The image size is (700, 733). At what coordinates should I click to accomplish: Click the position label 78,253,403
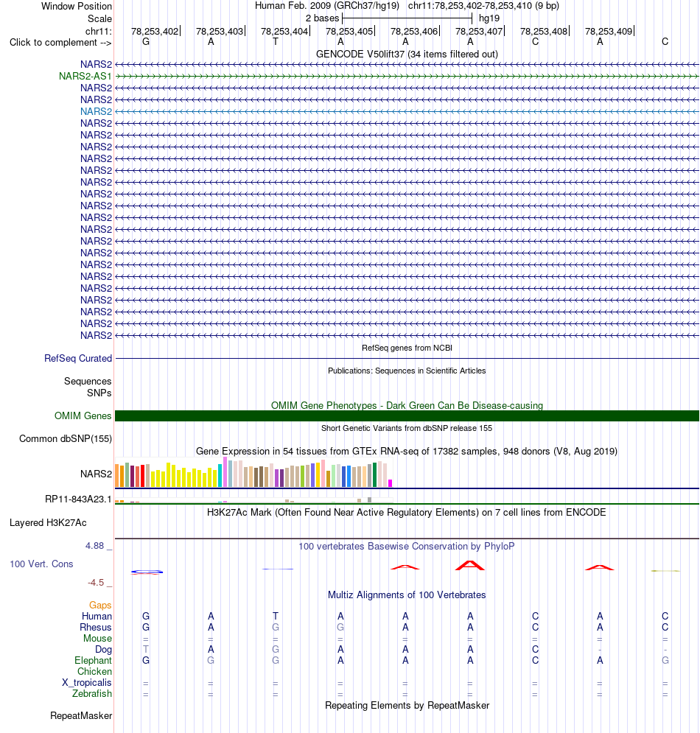click(220, 32)
